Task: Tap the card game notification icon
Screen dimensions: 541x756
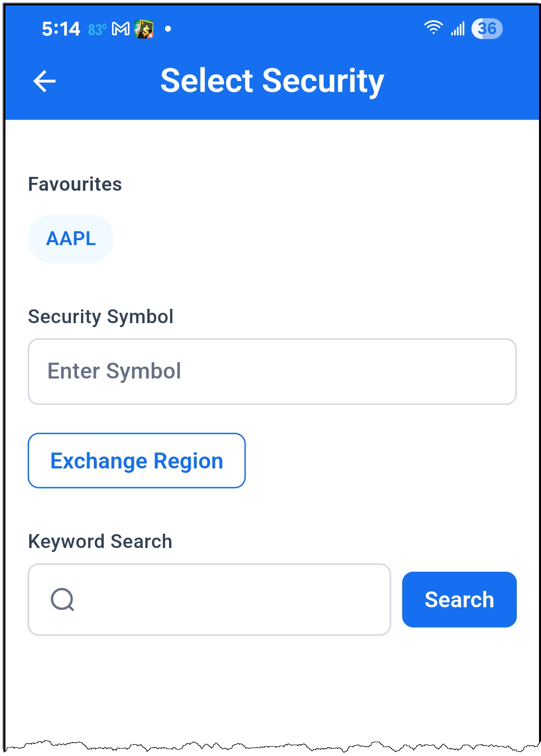Action: 144,29
